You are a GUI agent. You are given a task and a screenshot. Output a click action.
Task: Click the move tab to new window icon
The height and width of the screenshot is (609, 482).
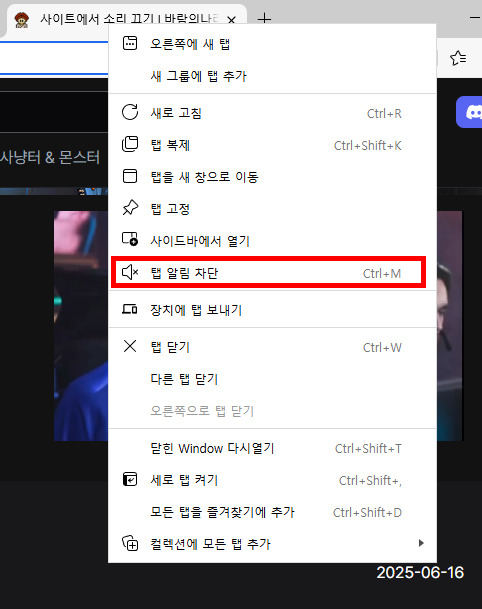[130, 176]
